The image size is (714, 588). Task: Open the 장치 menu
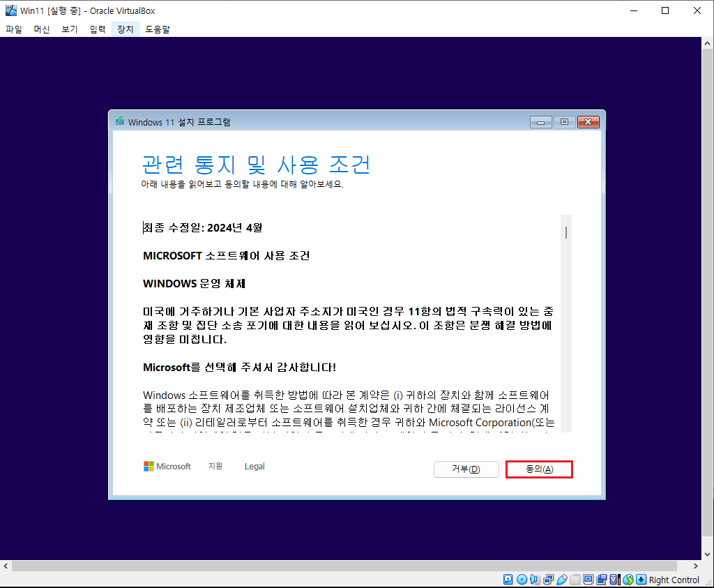pos(126,29)
